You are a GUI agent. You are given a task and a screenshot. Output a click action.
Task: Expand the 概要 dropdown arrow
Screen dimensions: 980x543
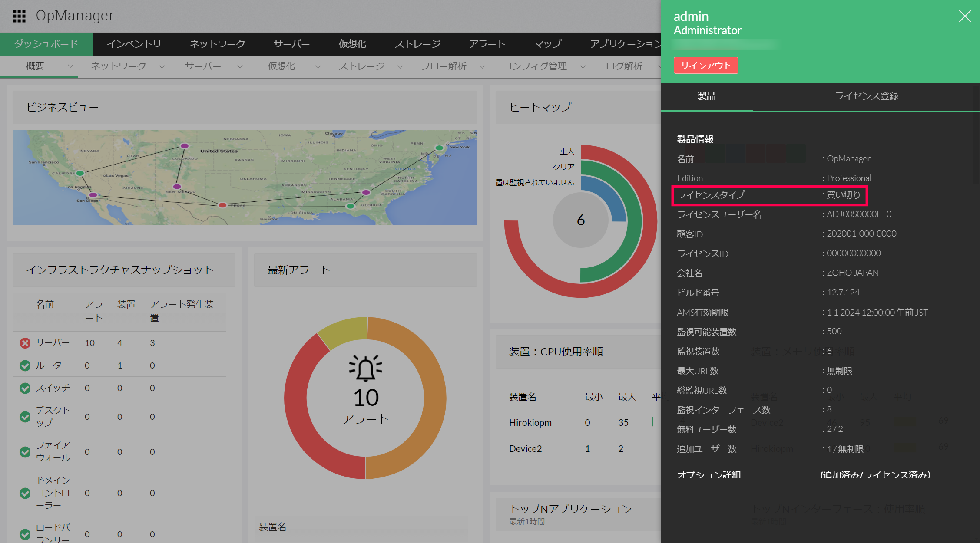(70, 66)
